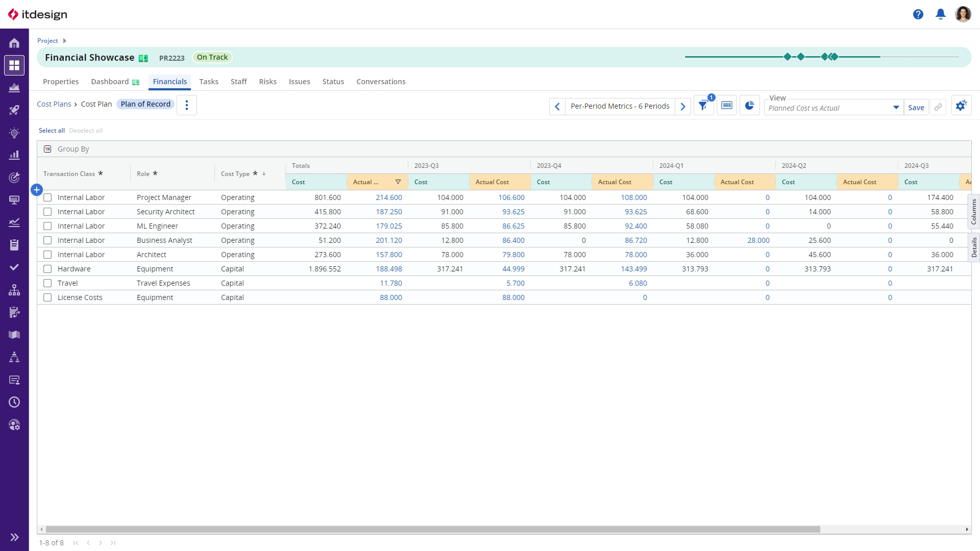Click the grid settings gear icon
Viewport: 980px width, 551px height.
[961, 106]
